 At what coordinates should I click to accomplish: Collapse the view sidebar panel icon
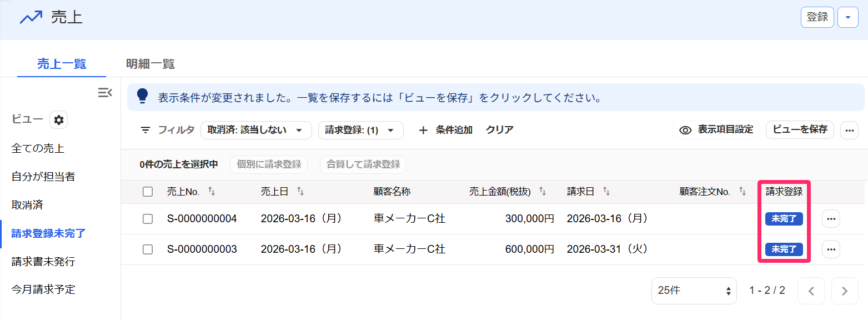coord(105,92)
